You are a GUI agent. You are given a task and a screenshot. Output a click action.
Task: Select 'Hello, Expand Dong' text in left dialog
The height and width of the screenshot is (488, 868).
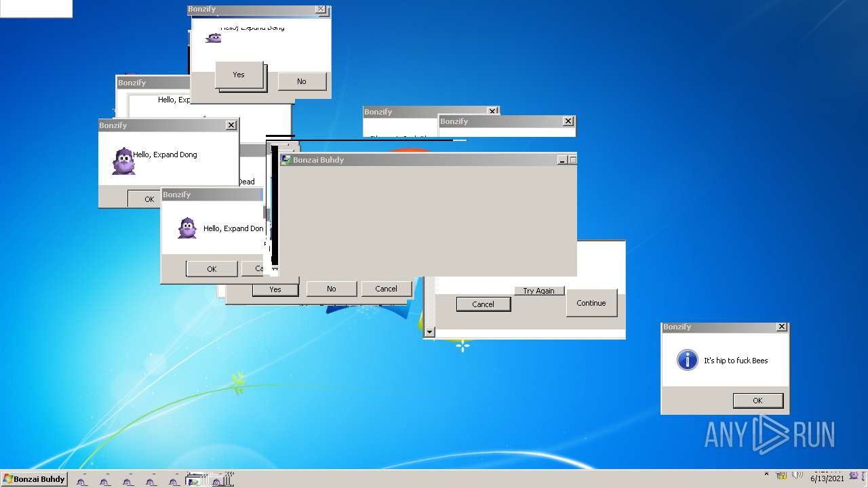tap(165, 155)
